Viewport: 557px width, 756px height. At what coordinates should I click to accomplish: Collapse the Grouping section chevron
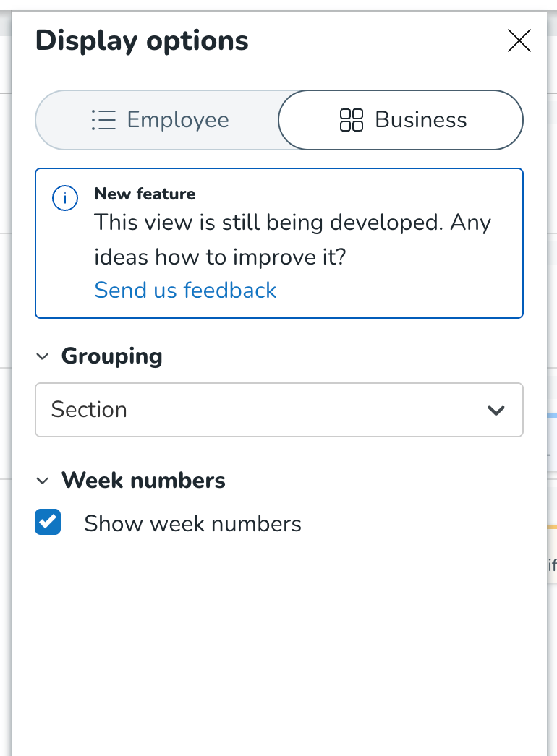[x=43, y=356]
